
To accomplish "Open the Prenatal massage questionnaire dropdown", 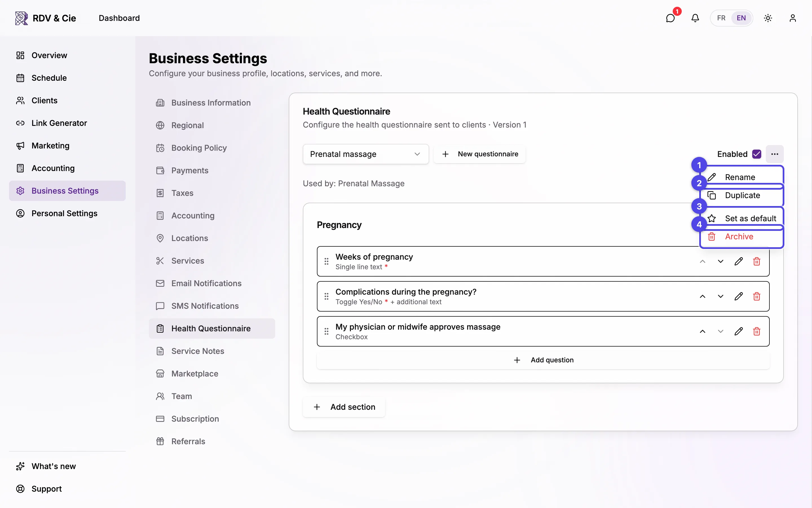I will [366, 154].
